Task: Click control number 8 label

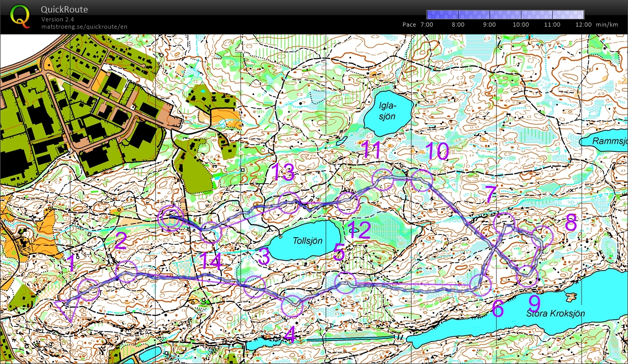Action: tap(571, 223)
